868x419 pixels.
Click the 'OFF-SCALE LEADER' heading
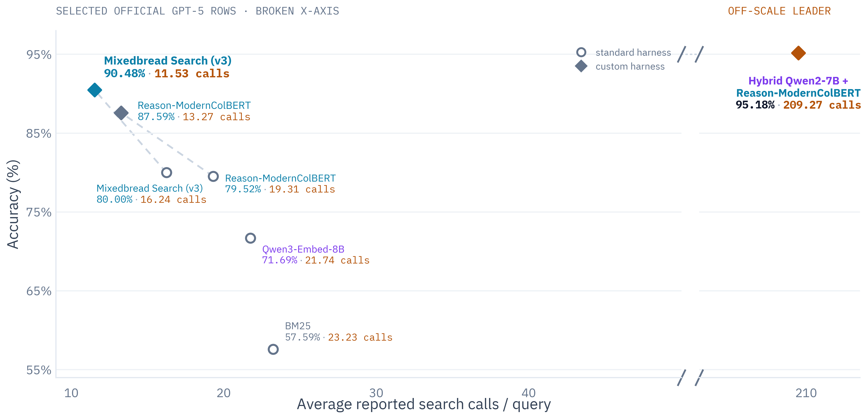click(779, 11)
